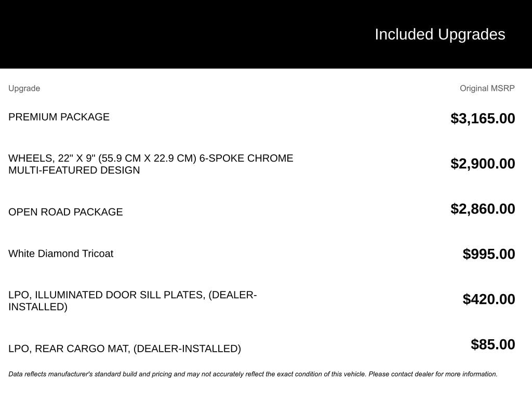Select the Original MSRP column label
532x399 pixels.
coord(487,88)
